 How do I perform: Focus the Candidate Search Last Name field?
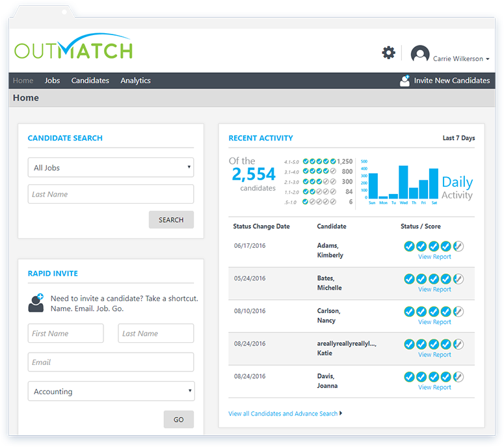[x=111, y=194]
